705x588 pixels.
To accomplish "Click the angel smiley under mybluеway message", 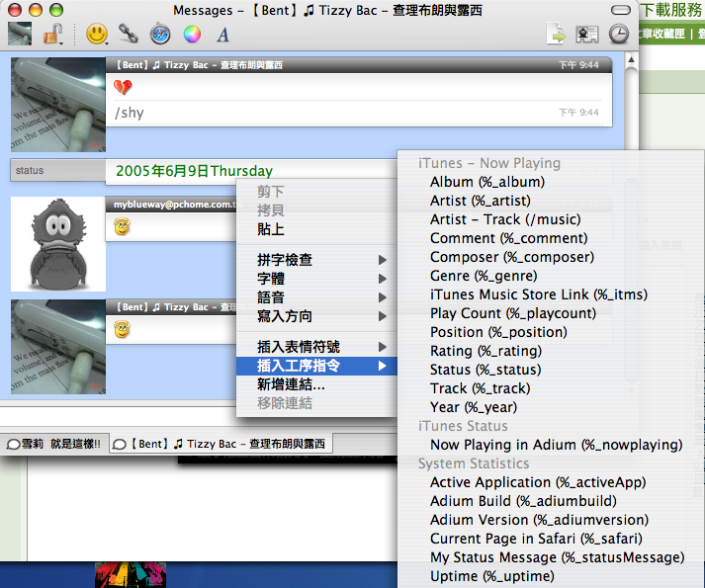I will pyautogui.click(x=122, y=226).
